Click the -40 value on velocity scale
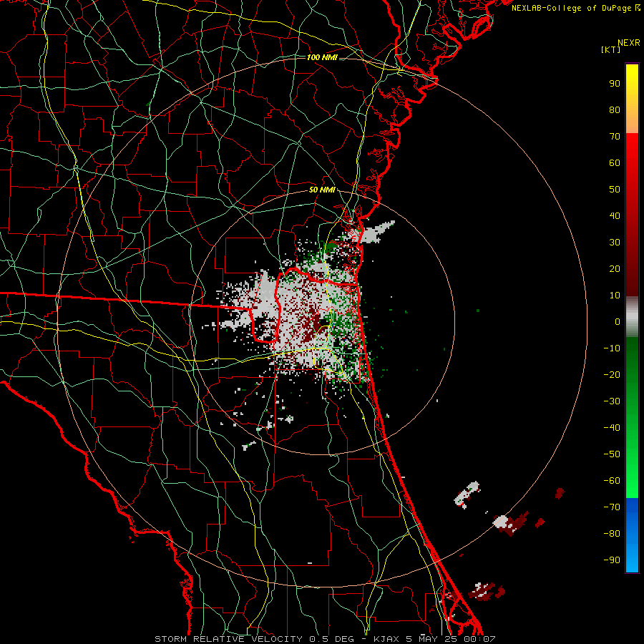The height and width of the screenshot is (644, 644). click(x=612, y=428)
